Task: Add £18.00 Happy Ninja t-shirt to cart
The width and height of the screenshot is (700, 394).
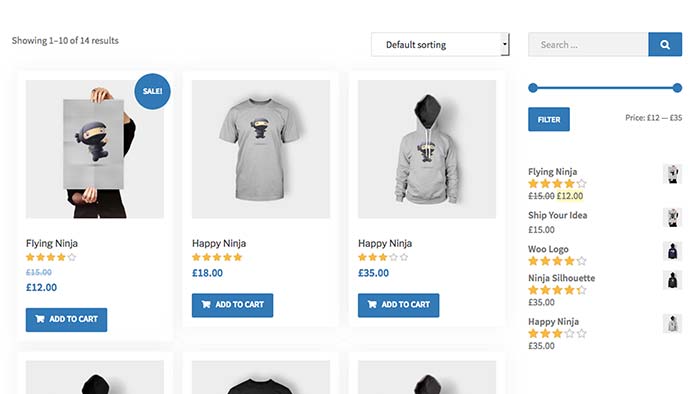Action: coord(232,305)
